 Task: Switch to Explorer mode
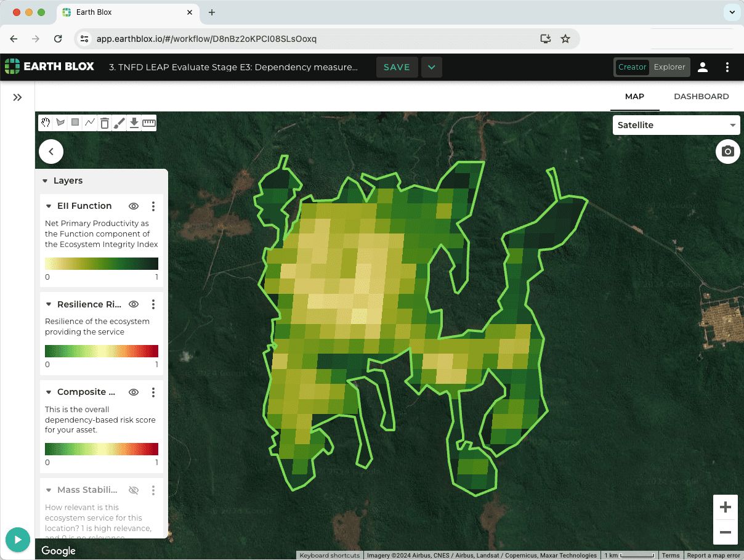point(669,67)
